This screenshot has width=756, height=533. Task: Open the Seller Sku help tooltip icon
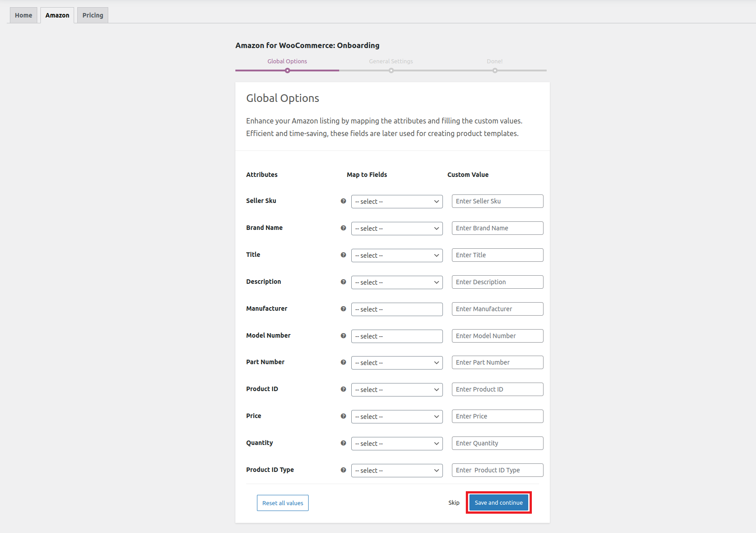pos(343,201)
